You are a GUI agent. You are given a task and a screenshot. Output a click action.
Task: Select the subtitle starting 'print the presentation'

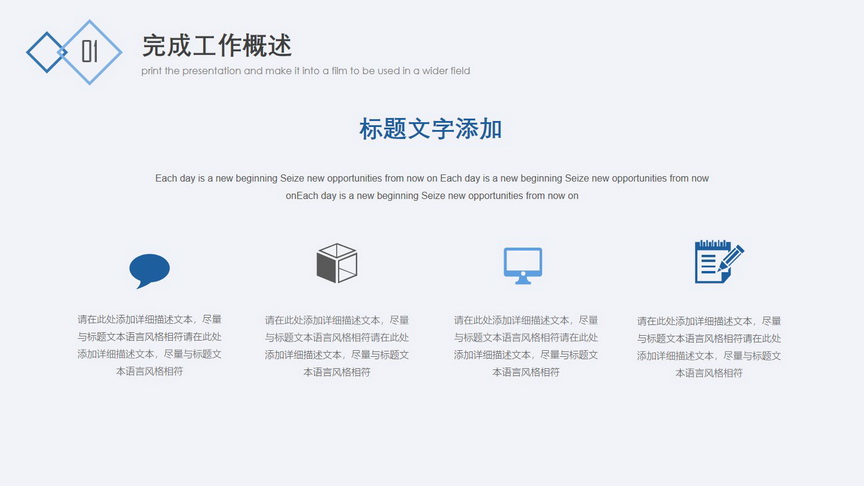(x=305, y=71)
